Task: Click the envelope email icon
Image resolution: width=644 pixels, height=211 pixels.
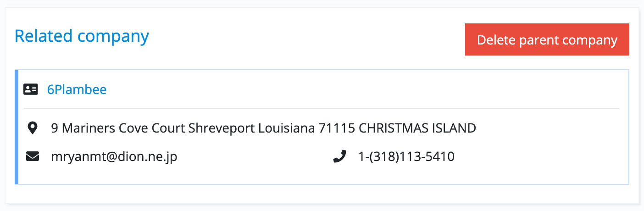Action: pos(32,157)
